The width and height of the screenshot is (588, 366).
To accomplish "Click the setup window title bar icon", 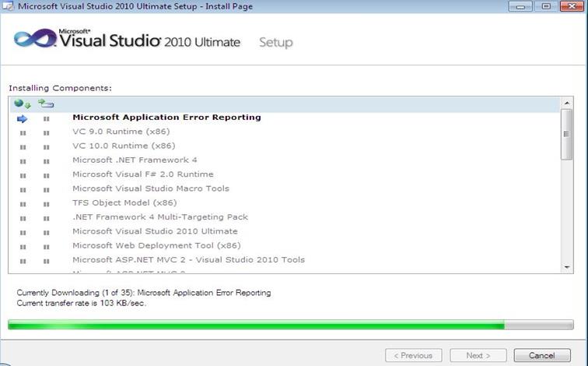I will [x=8, y=6].
